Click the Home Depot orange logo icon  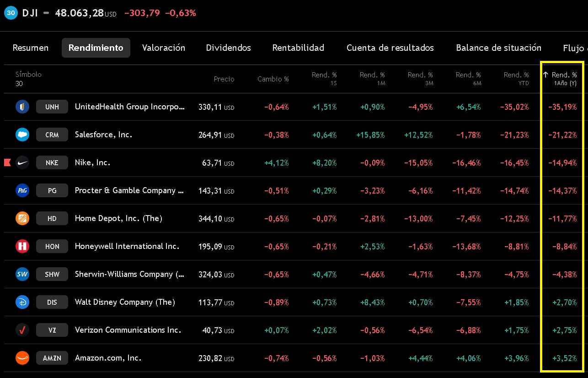22,219
